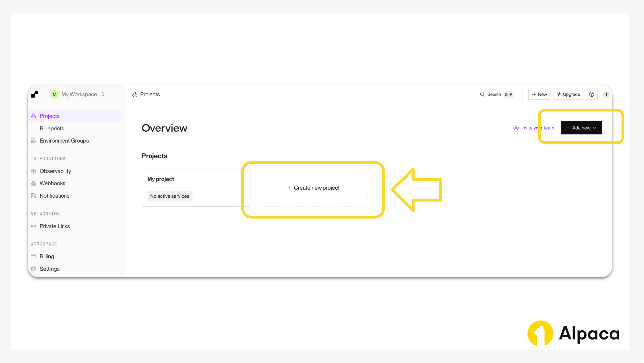The image size is (644, 363).
Task: Click the Billing card icon in sidebar
Action: tap(34, 256)
